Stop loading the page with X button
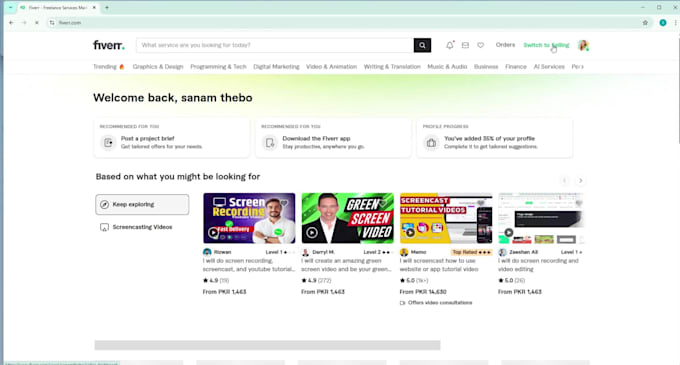680x365 pixels. (37, 23)
